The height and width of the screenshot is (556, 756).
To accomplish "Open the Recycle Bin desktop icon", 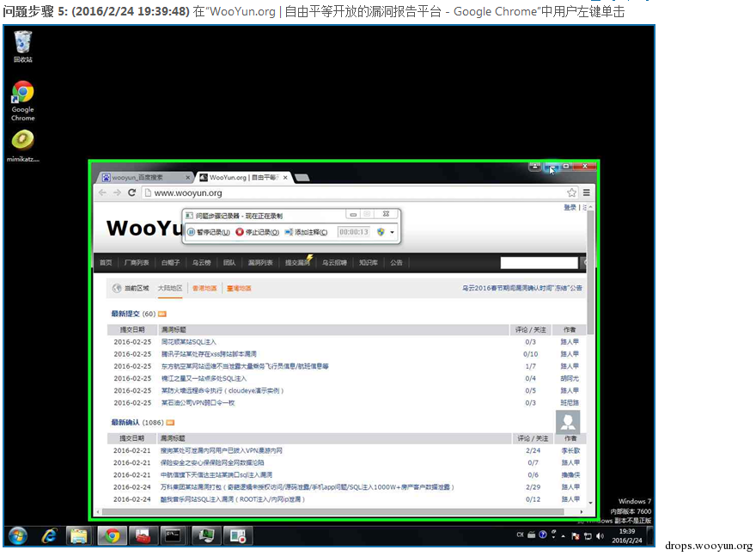I will point(22,46).
